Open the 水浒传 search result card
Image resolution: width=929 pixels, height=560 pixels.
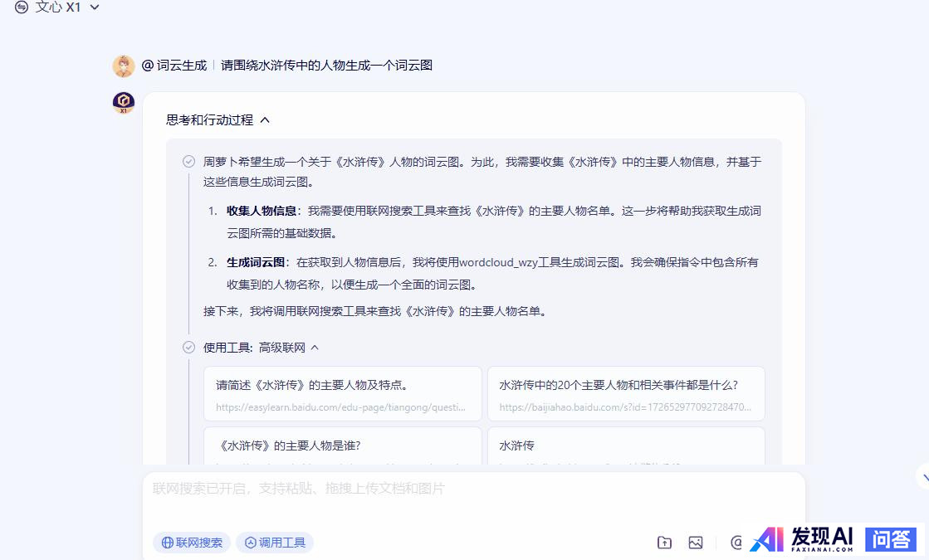click(626, 446)
